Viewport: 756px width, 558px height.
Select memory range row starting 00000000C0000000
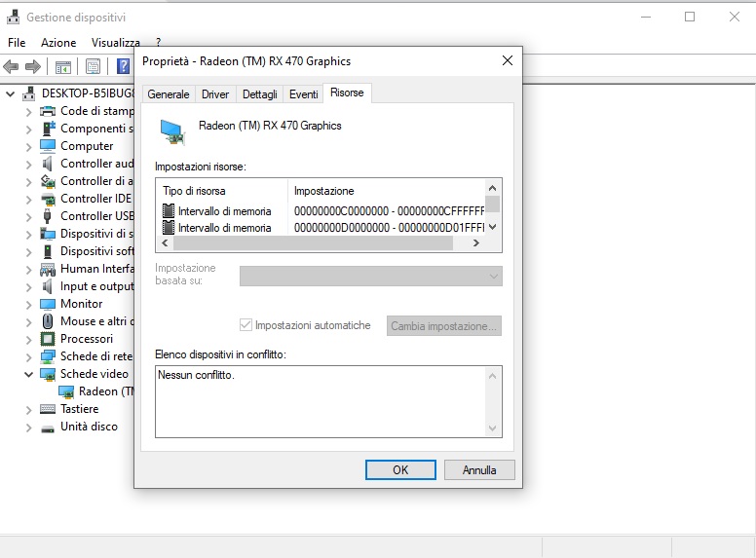point(323,211)
